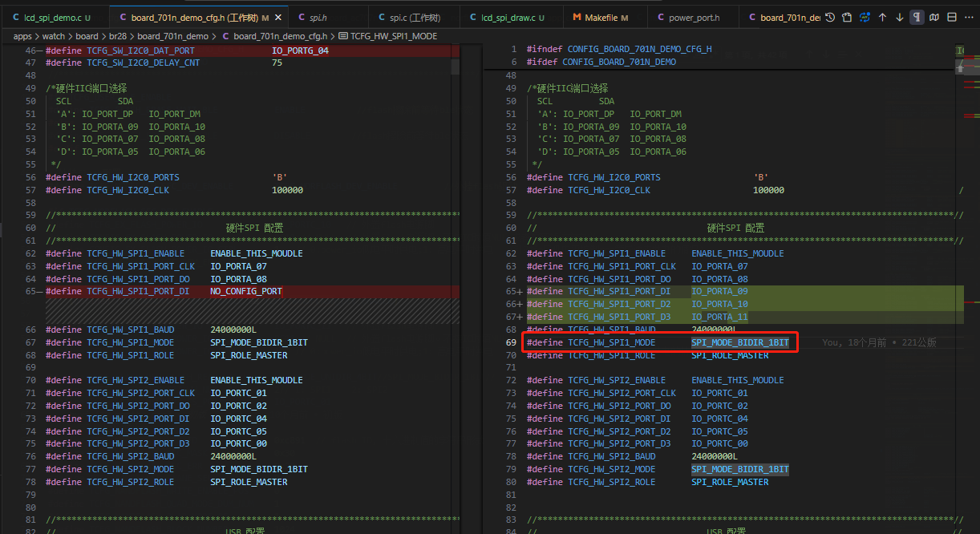980x534 pixels.
Task: Click the C file icon on spi.h tab
Action: [301, 18]
